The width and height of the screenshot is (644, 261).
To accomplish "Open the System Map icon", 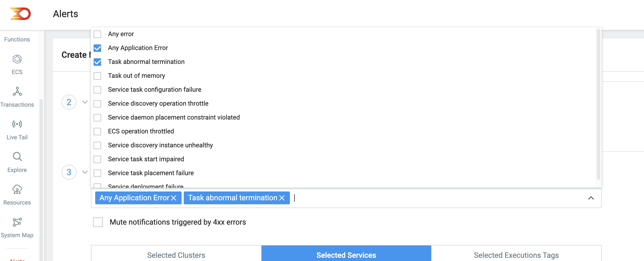I will pos(17,222).
